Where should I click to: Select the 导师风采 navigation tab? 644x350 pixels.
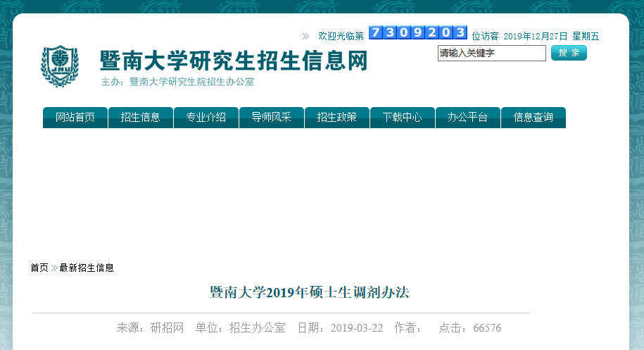pyautogui.click(x=272, y=118)
